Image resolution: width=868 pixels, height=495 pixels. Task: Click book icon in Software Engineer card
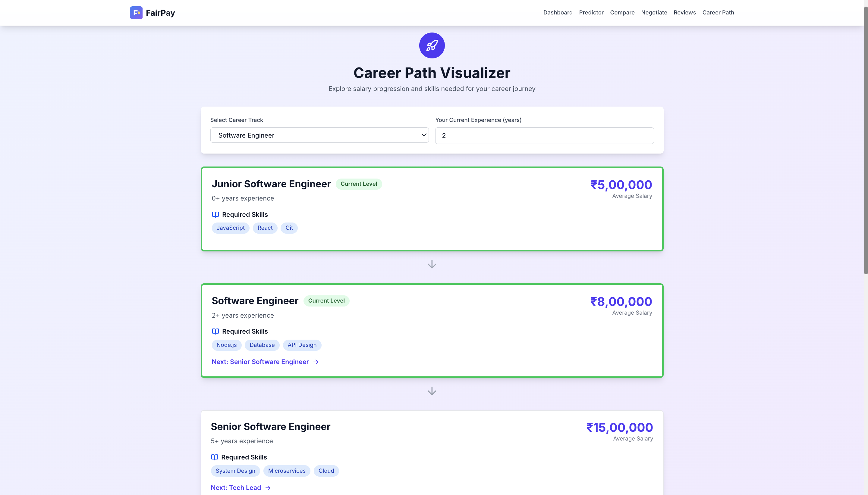[x=215, y=332]
